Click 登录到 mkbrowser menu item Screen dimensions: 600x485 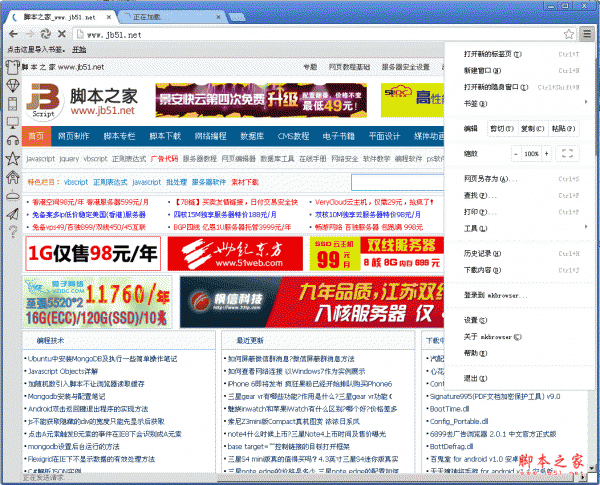click(x=520, y=295)
